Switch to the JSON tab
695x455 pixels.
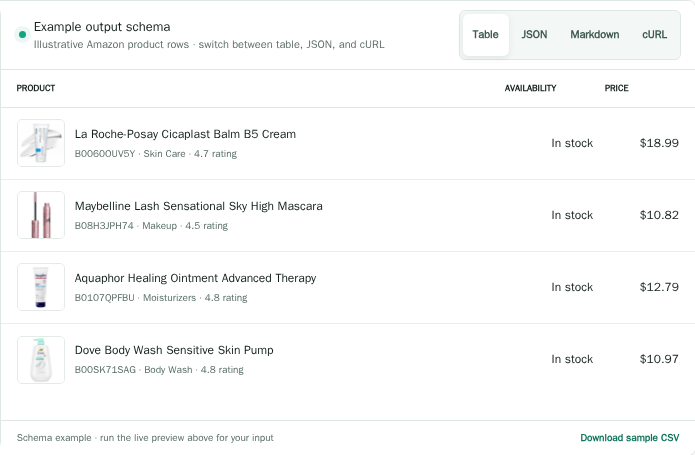[x=534, y=35]
